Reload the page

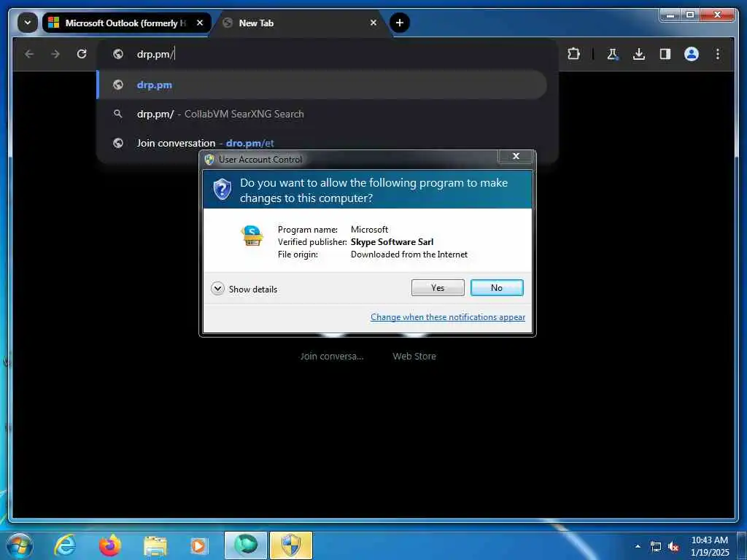(82, 54)
